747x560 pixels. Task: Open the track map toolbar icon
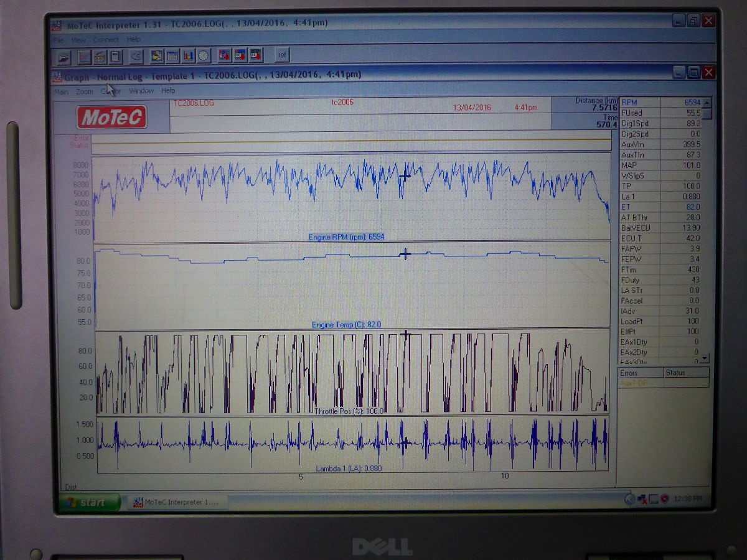[136, 56]
